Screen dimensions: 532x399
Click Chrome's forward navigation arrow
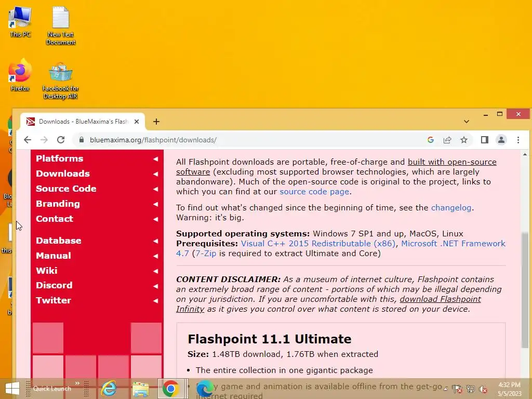click(44, 140)
